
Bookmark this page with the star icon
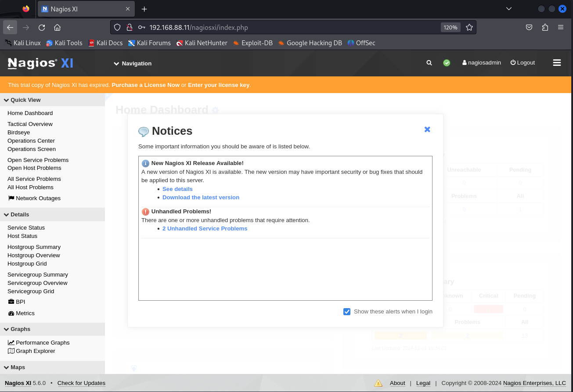tap(469, 27)
